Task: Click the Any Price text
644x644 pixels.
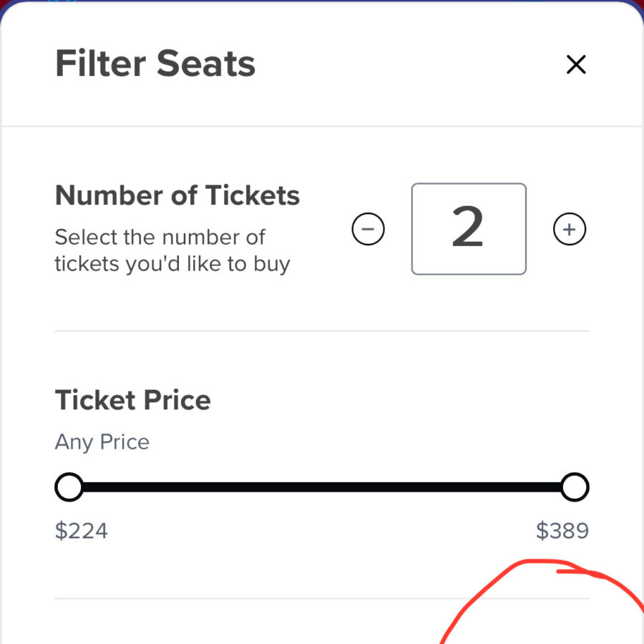Action: pos(102,442)
